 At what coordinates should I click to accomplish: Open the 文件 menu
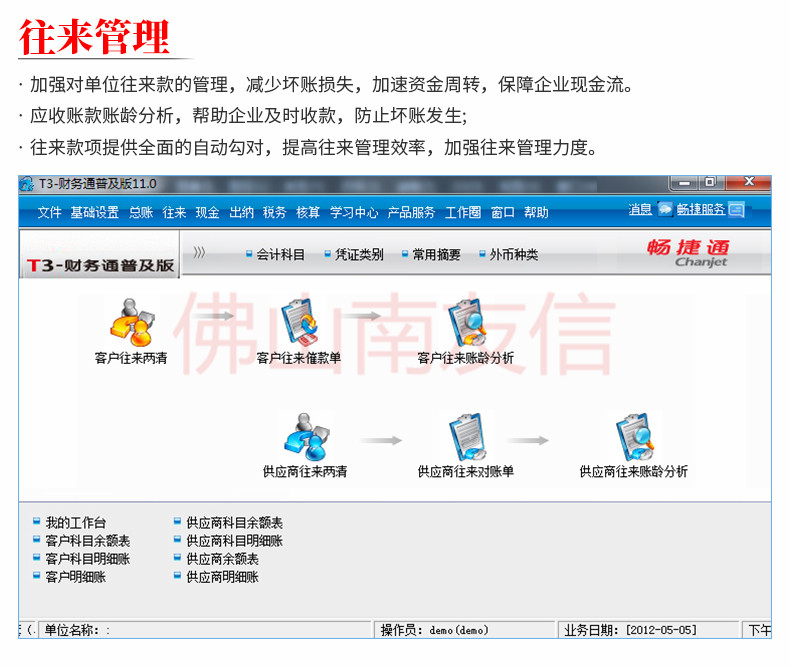click(49, 213)
